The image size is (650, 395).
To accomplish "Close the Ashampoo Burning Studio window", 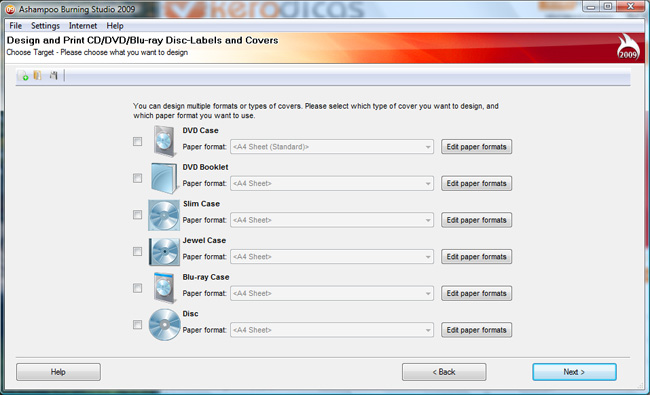I will [x=631, y=7].
